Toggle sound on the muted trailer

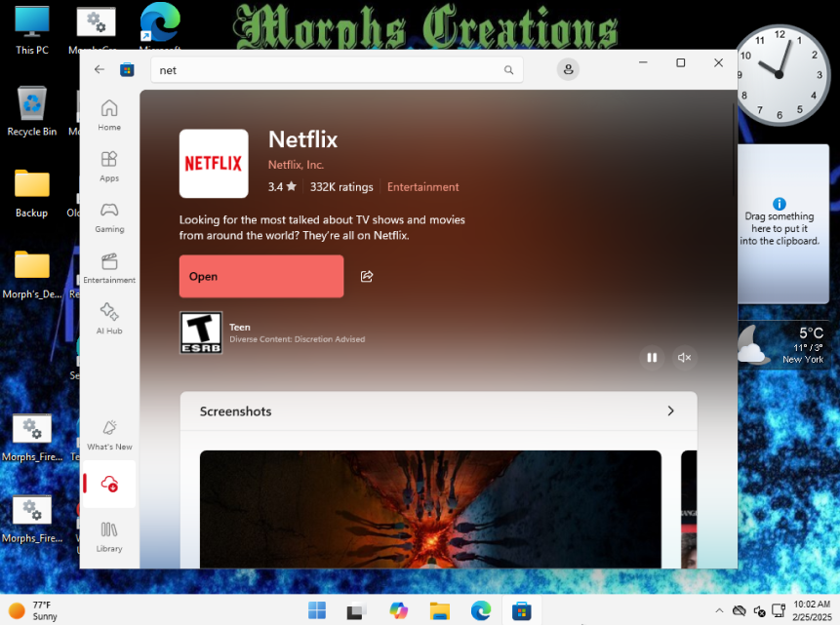point(684,357)
